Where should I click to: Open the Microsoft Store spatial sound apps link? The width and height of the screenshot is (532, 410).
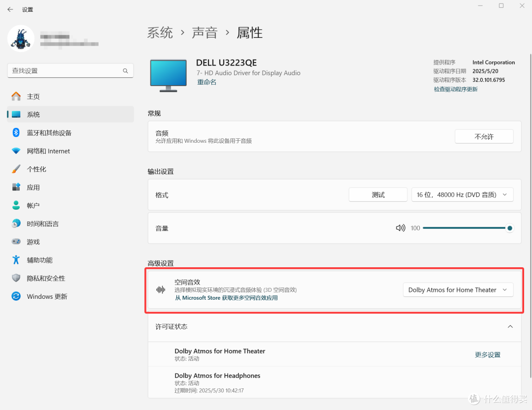click(226, 298)
